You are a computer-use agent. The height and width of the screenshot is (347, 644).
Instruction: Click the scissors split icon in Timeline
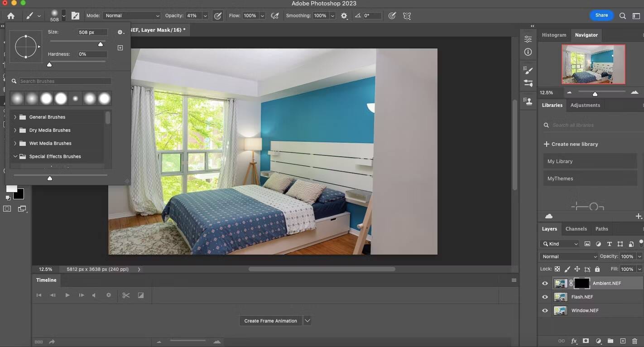click(x=126, y=295)
